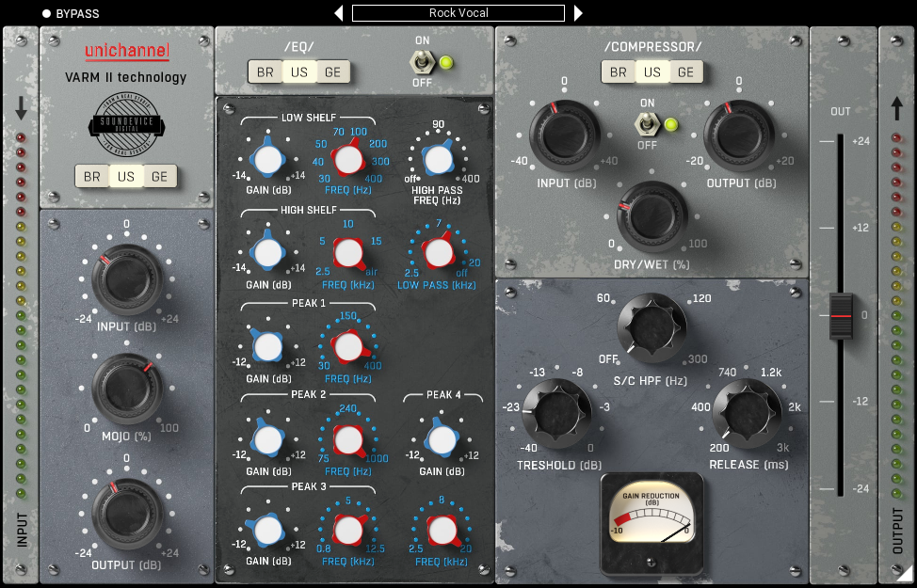Select GE in the unichannel global mode selector
This screenshot has width=917, height=588.
[160, 177]
